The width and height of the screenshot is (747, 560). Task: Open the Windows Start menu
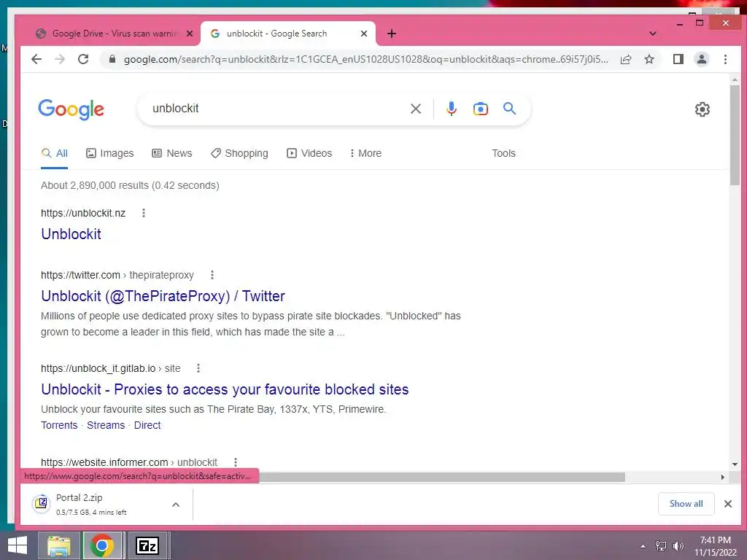(x=18, y=545)
